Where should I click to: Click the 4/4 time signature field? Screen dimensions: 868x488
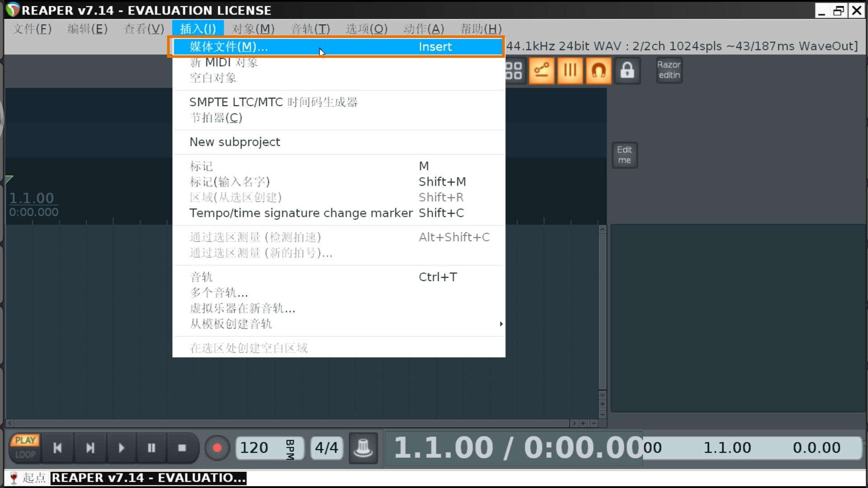pos(326,448)
